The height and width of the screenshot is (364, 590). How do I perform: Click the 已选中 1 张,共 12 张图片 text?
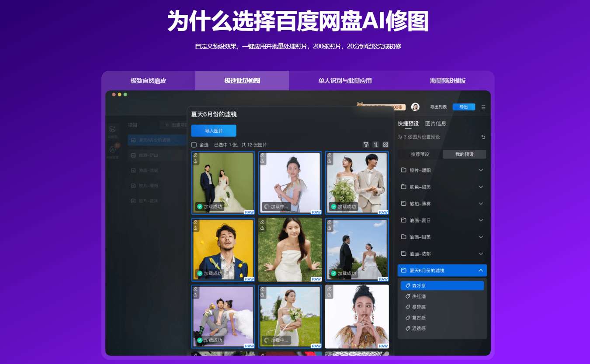click(x=240, y=145)
